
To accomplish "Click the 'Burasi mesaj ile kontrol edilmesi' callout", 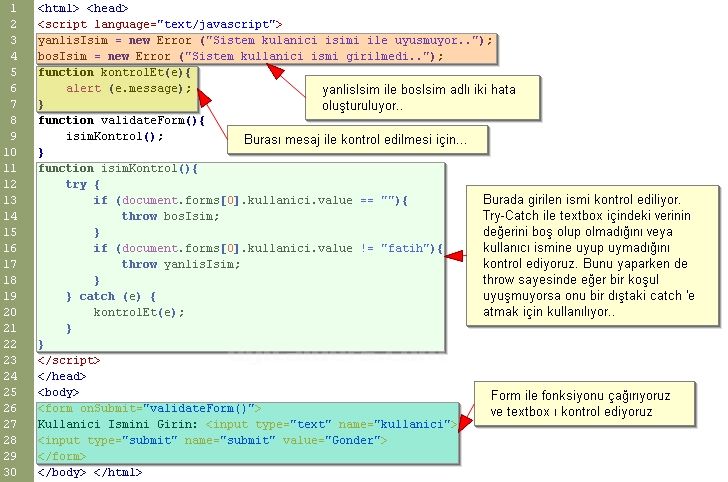I will (x=359, y=141).
